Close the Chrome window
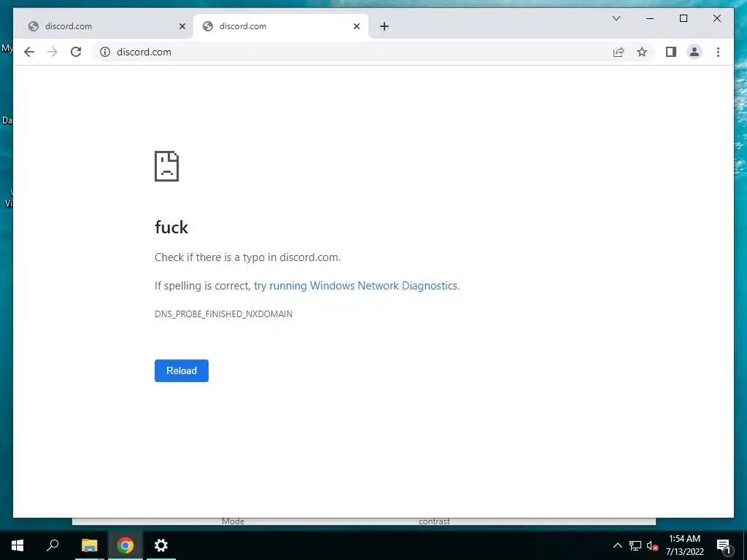Screen dimensions: 747x560 pyautogui.click(x=717, y=18)
